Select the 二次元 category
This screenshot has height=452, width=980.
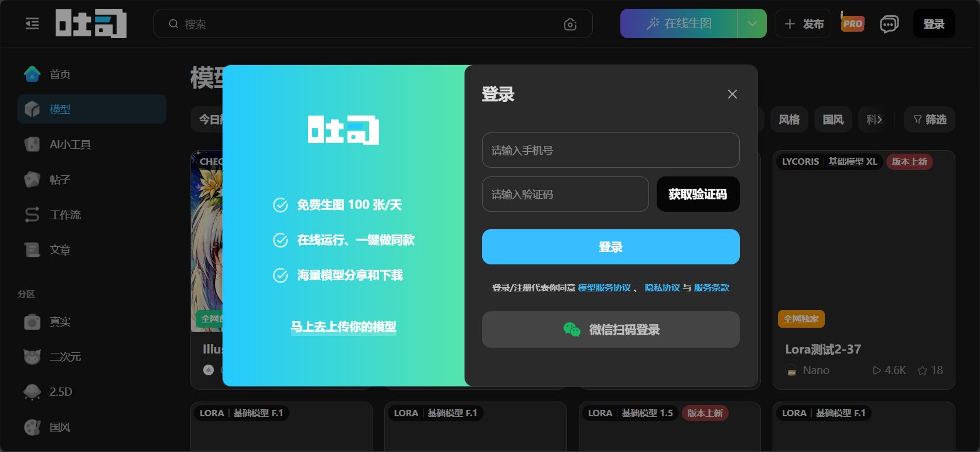[x=92, y=356]
